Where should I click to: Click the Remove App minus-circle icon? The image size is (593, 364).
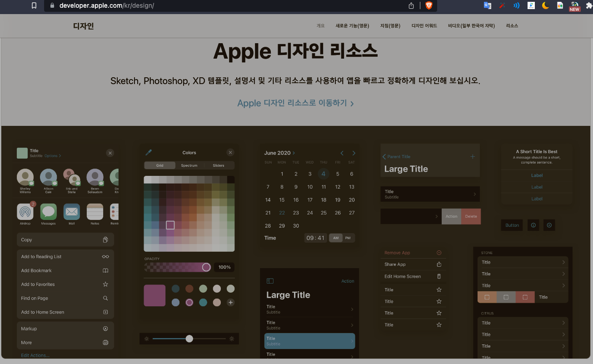(439, 253)
